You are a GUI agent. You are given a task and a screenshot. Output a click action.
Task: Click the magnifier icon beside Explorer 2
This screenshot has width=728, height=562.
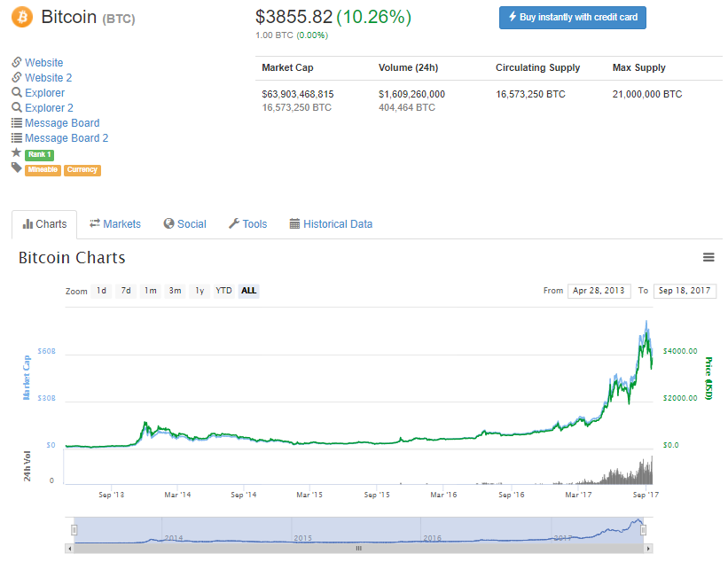click(x=17, y=107)
